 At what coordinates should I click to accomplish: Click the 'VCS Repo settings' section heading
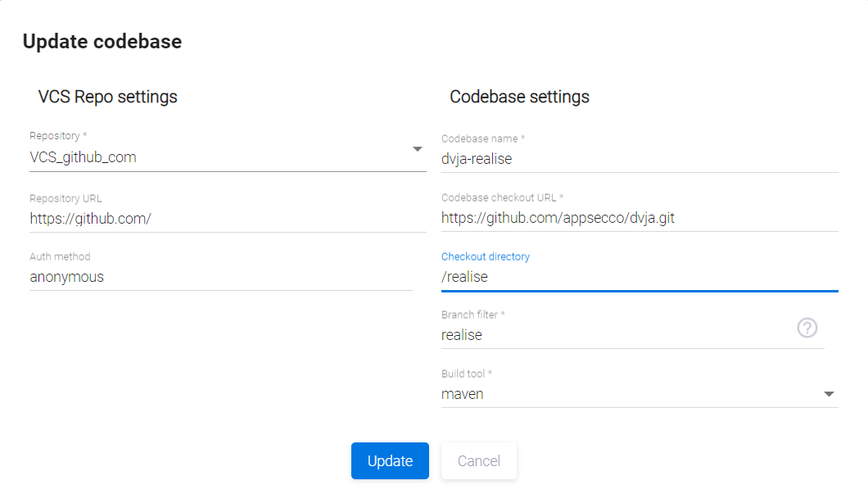(108, 97)
